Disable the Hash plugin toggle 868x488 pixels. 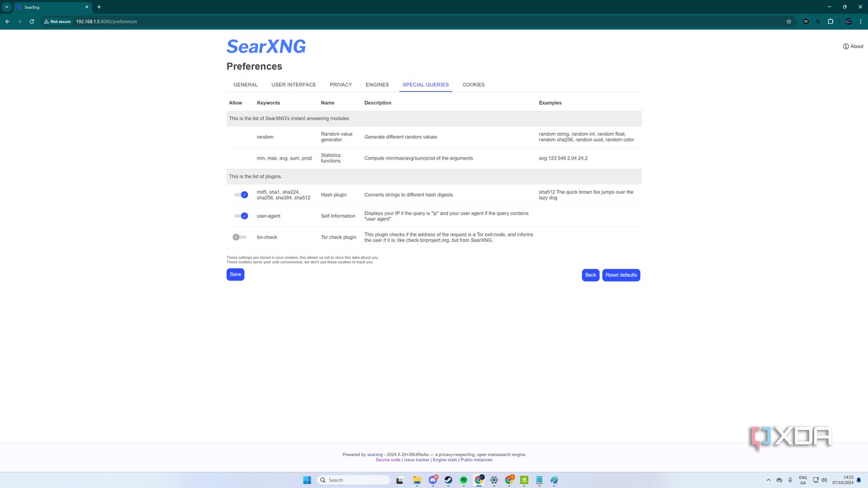(x=241, y=195)
